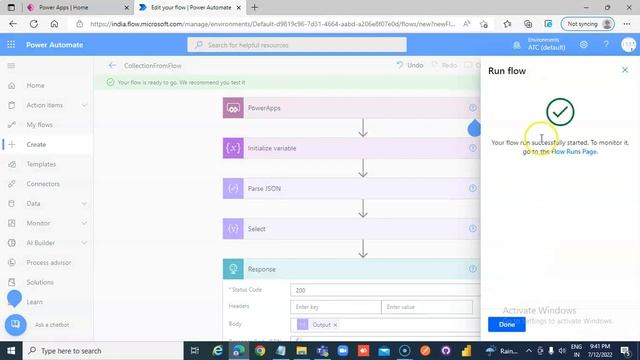Expand the Parse JSON step

tap(351, 189)
